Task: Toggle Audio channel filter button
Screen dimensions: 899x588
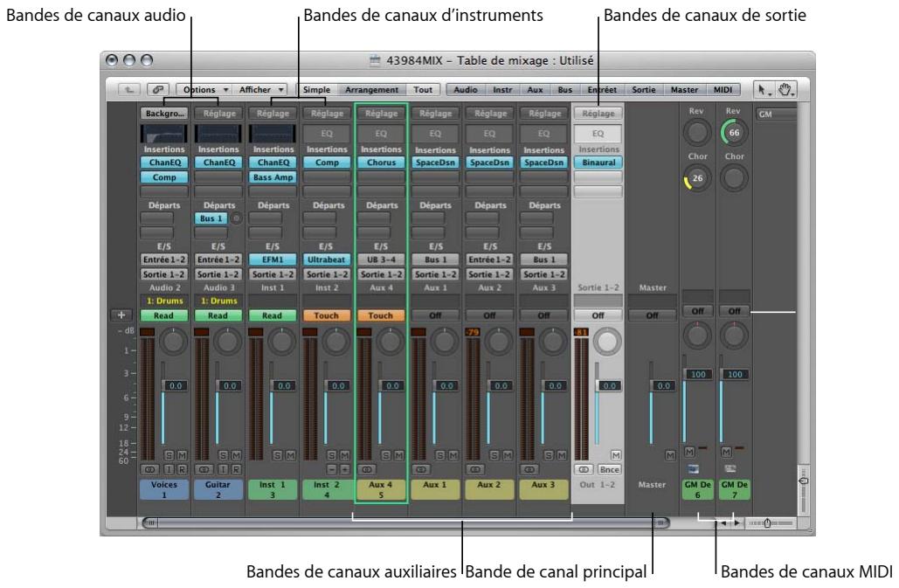Action: [466, 90]
